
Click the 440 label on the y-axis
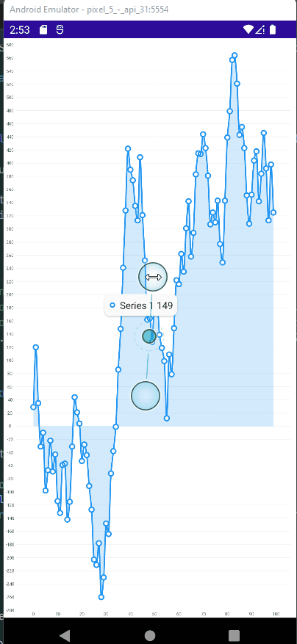pos(10,137)
